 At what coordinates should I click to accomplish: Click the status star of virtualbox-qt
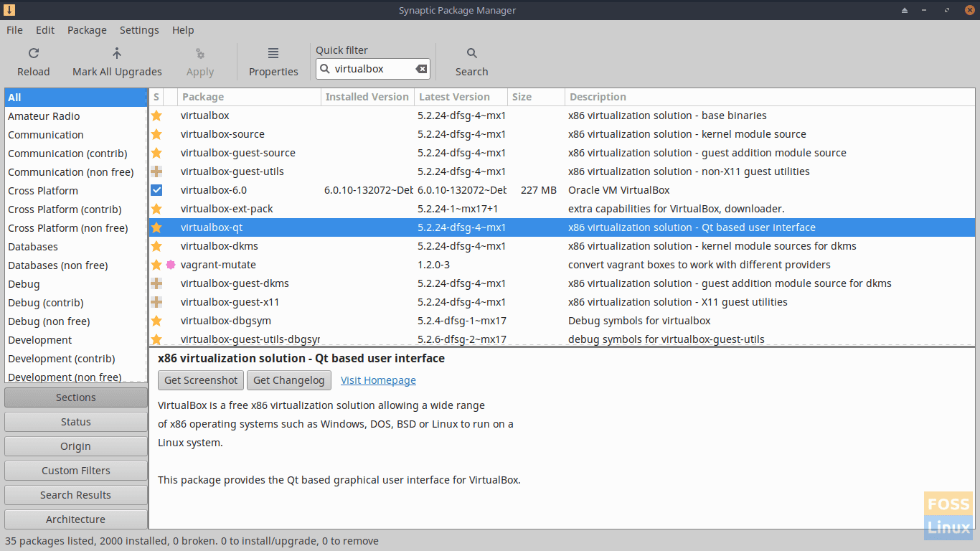(x=156, y=227)
